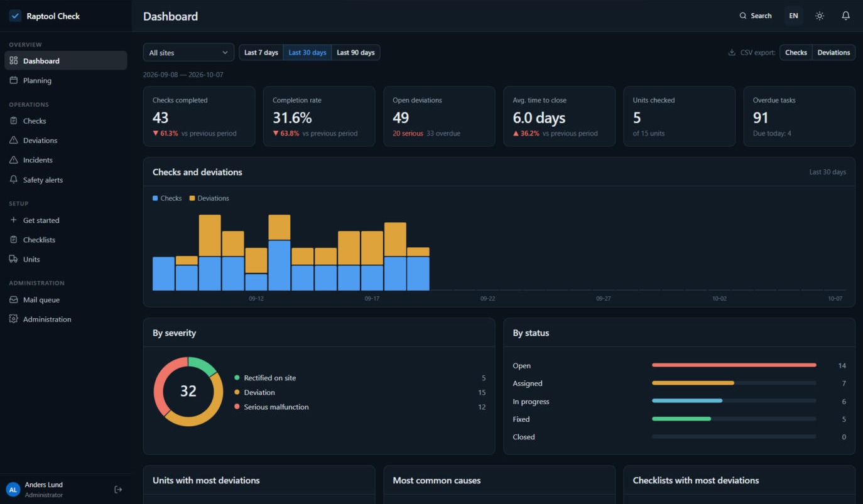Click the Safety alerts bell icon
863x504 pixels.
[14, 180]
